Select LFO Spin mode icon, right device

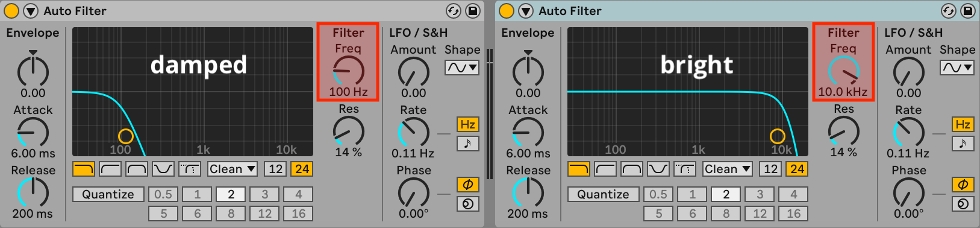(963, 204)
